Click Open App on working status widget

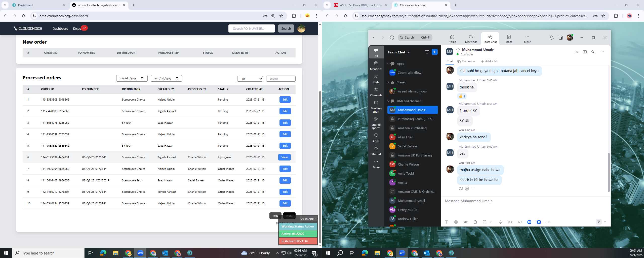[x=308, y=219]
